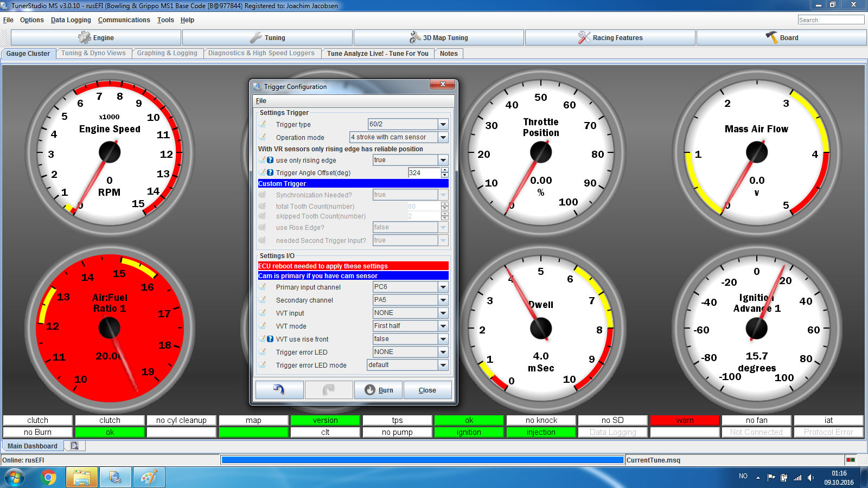Switch to Graphing & Logging tab

(167, 53)
